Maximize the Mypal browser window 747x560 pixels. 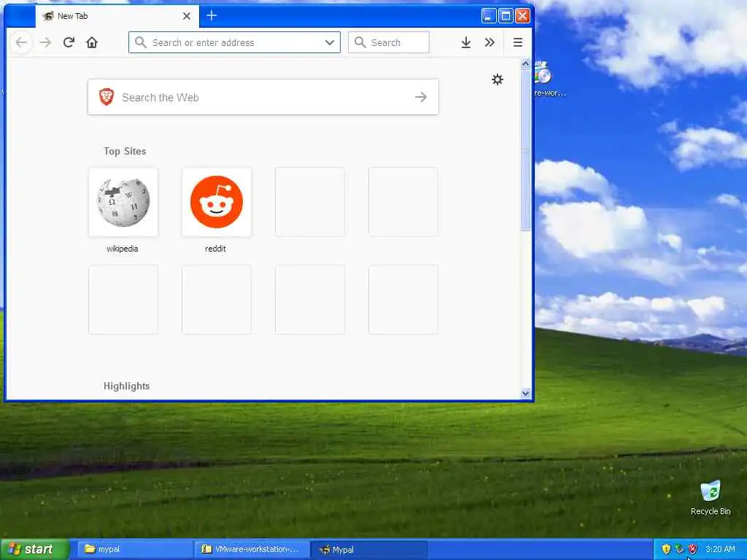(x=506, y=16)
